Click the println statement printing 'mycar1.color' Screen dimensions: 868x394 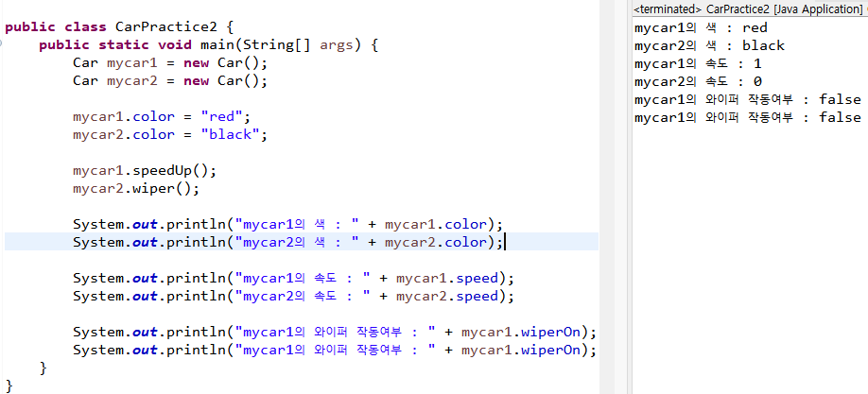tap(287, 224)
